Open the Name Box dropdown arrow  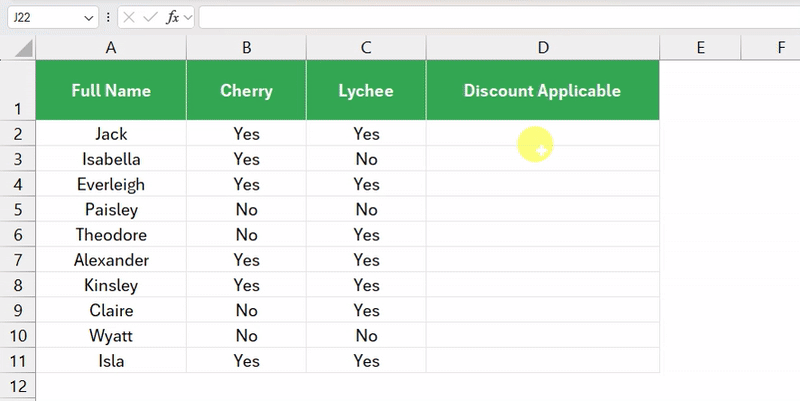tap(89, 18)
